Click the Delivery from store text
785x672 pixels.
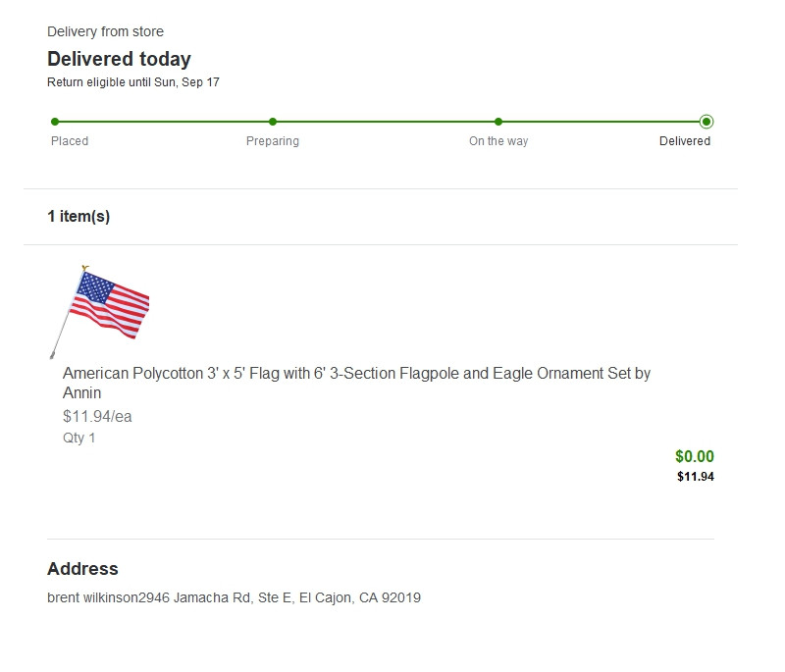click(x=105, y=31)
